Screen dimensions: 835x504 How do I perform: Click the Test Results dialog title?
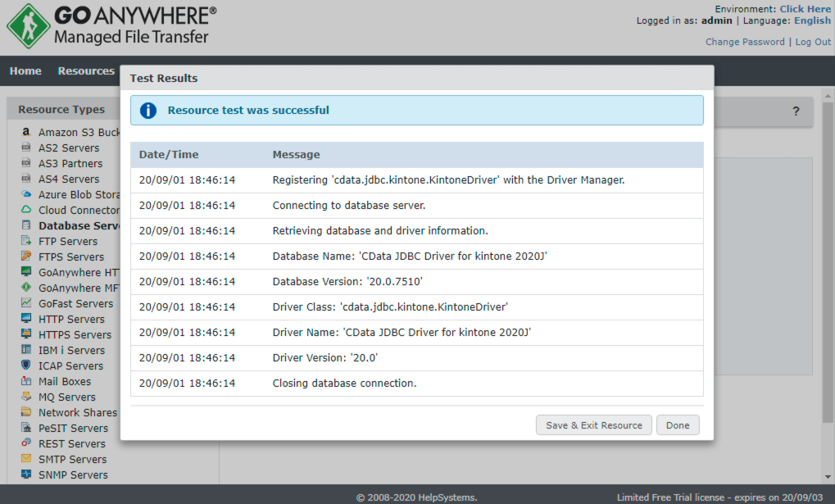tap(164, 79)
